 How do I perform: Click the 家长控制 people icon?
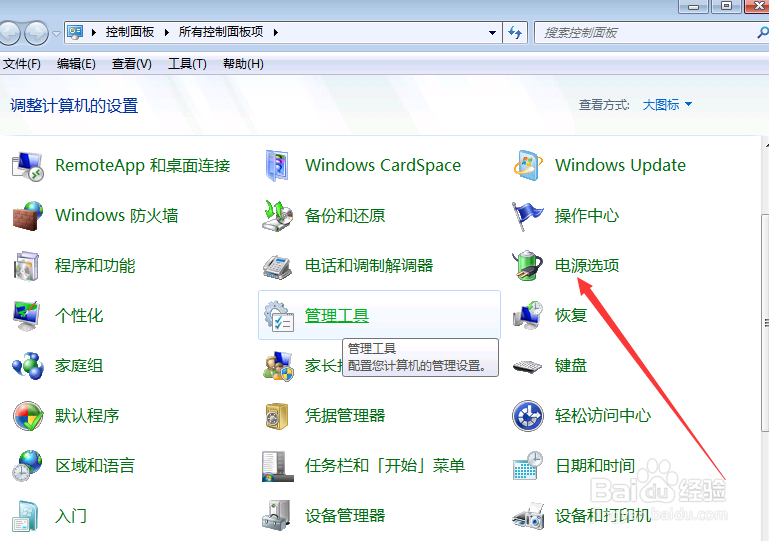click(x=278, y=366)
